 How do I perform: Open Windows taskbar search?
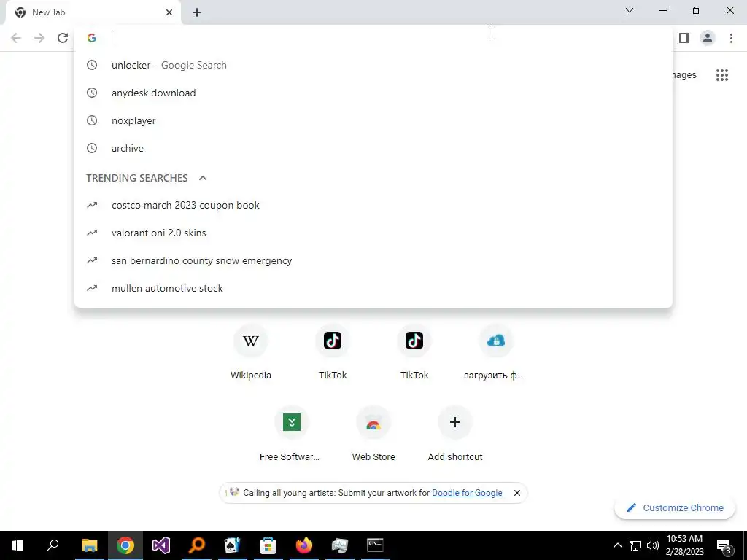53,545
